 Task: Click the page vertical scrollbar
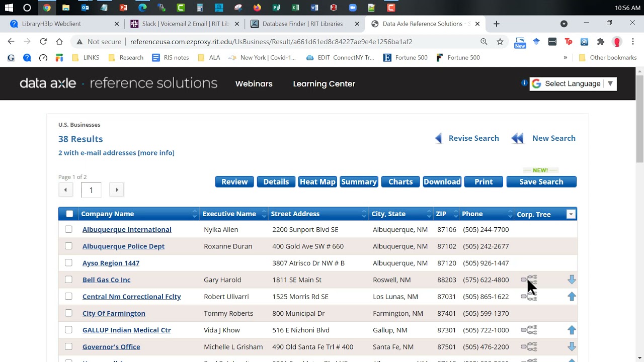(639, 119)
